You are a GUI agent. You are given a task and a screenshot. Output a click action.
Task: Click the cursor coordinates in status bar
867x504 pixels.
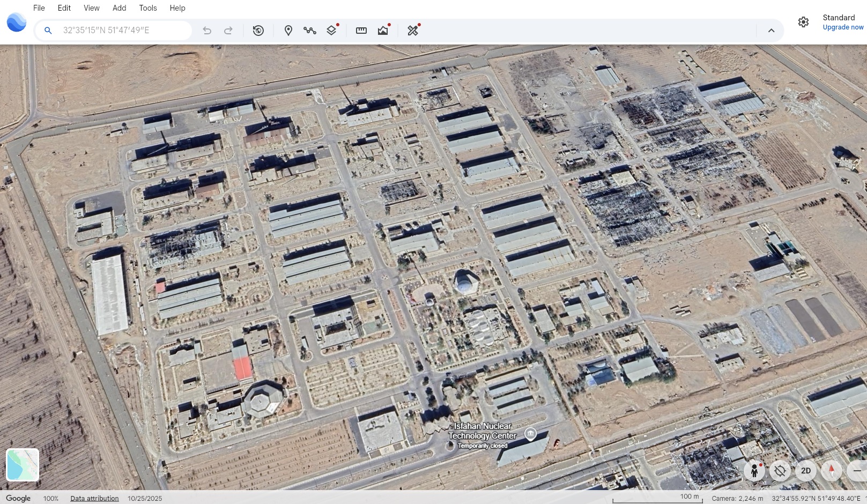point(816,498)
